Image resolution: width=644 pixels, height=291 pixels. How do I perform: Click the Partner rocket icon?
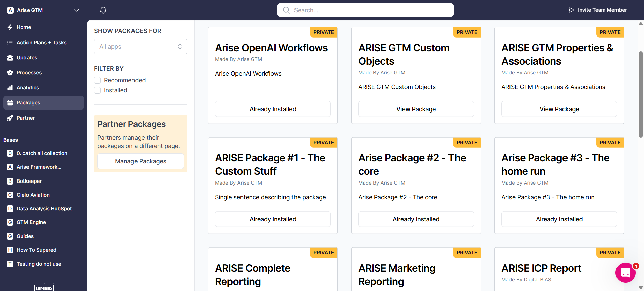coord(10,118)
